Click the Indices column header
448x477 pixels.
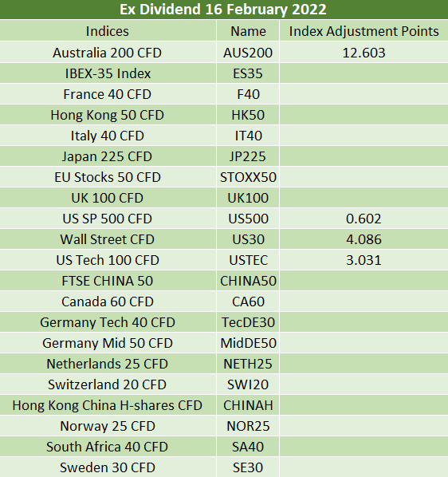[108, 31]
